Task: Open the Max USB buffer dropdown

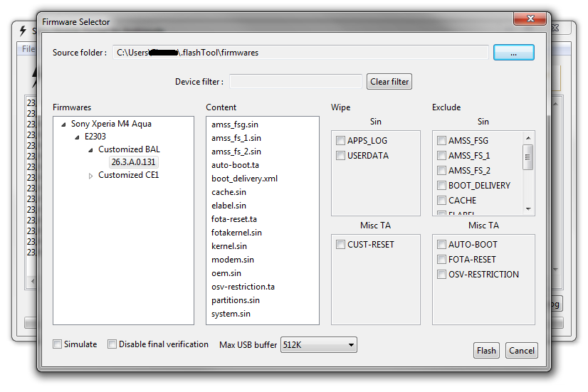Action: click(x=319, y=345)
